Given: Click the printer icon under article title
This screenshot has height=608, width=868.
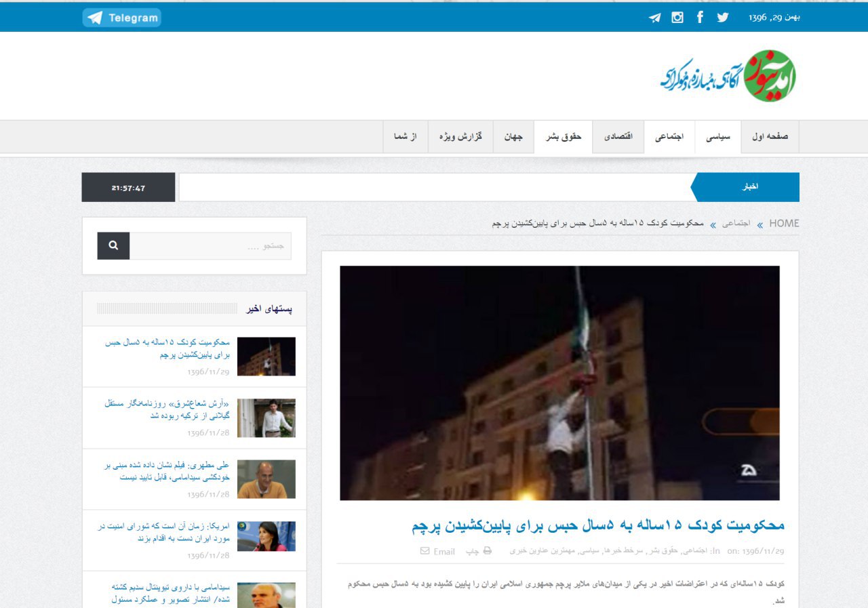Looking at the screenshot, I should click(487, 551).
